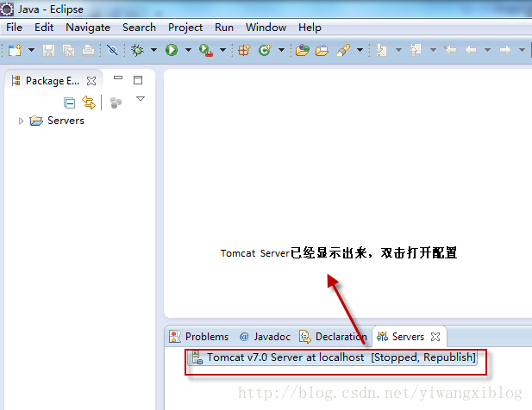The width and height of the screenshot is (532, 410).
Task: Open the Back history dropdown arrow
Action: coord(487,50)
